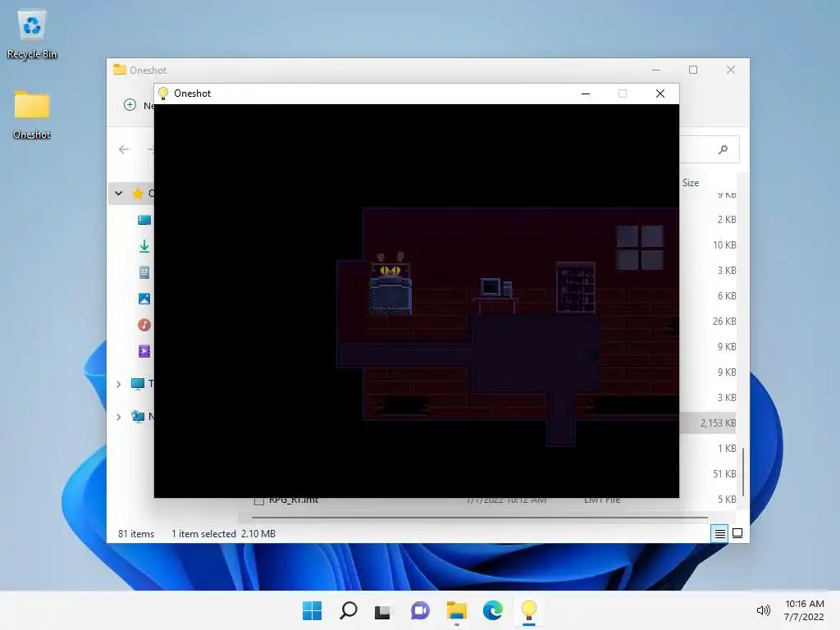Close the File Explorer Oneshot window
Image resolution: width=840 pixels, height=630 pixels.
731,71
